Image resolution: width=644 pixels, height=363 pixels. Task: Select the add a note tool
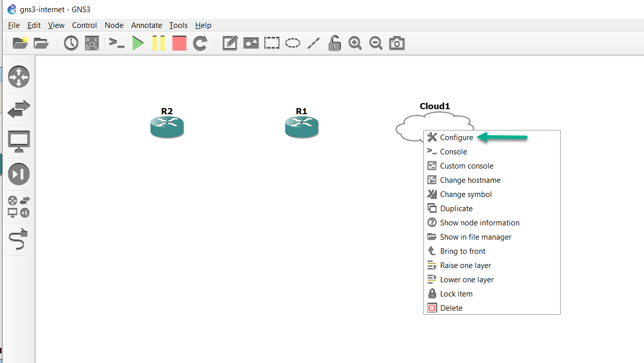(x=230, y=43)
